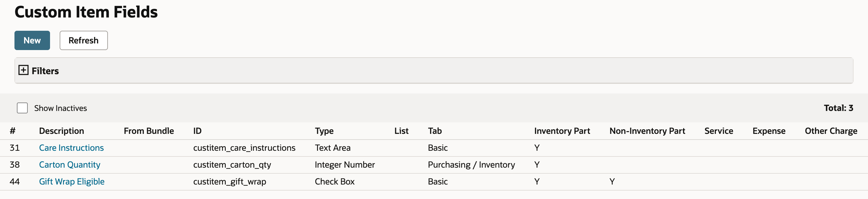868x199 pixels.
Task: Click the Basic tab cell for Gift Wrap Eligible
Action: 438,182
